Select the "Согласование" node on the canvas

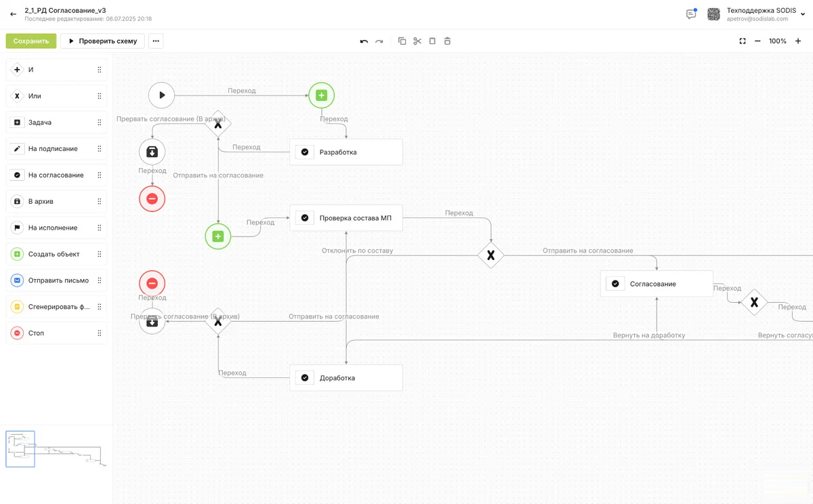[x=656, y=283]
